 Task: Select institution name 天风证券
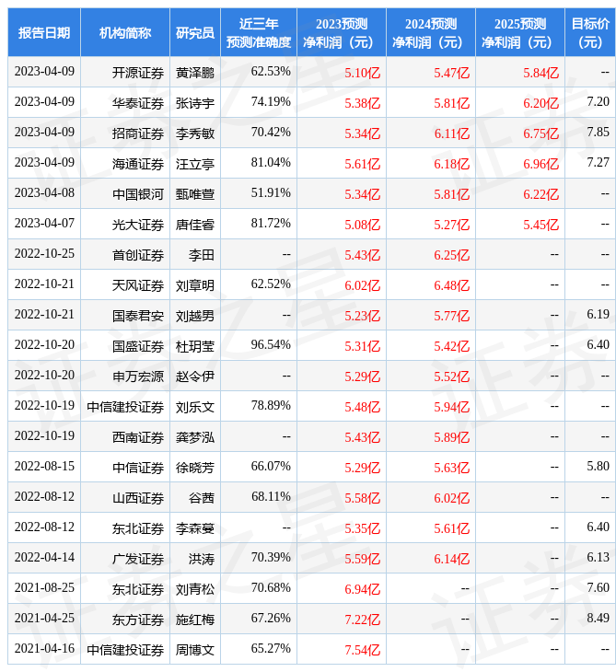138,285
